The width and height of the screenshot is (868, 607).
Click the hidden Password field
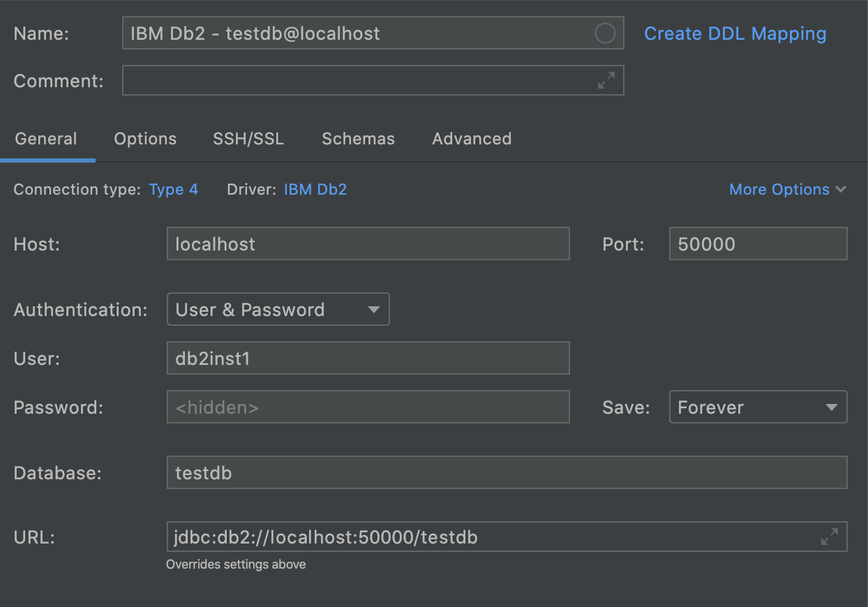click(x=368, y=407)
